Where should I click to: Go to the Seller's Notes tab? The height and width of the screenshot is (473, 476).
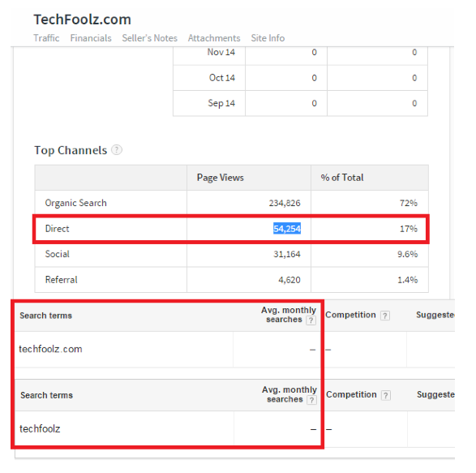coord(150,38)
